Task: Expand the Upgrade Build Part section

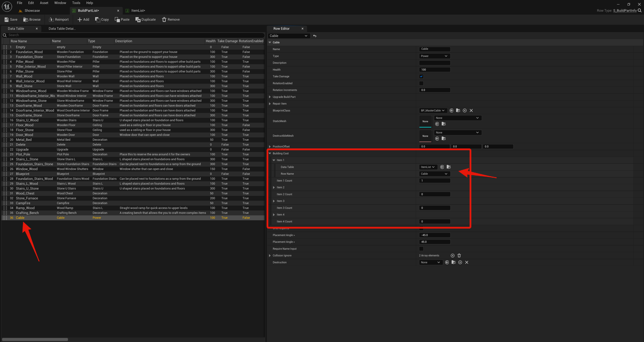Action: (270, 97)
